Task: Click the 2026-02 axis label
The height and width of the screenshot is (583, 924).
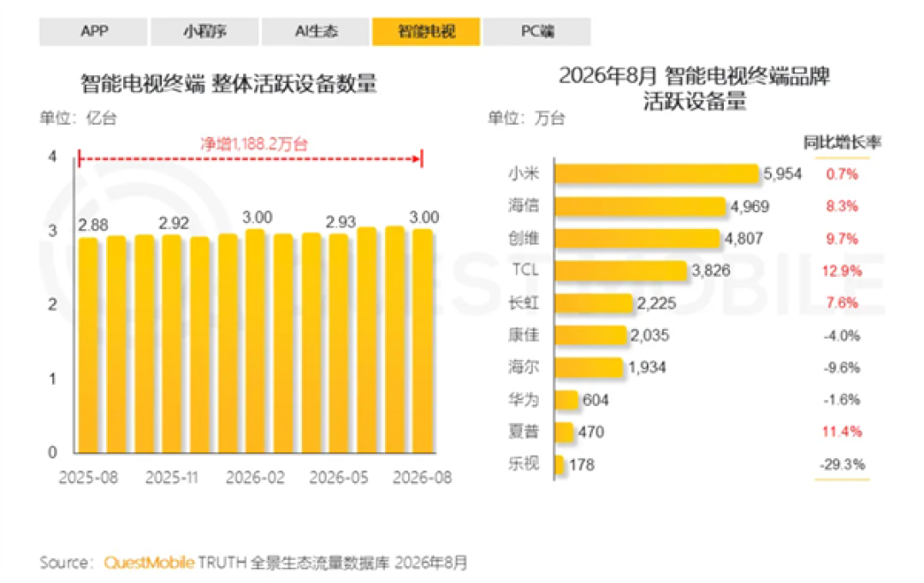Action: tap(255, 478)
